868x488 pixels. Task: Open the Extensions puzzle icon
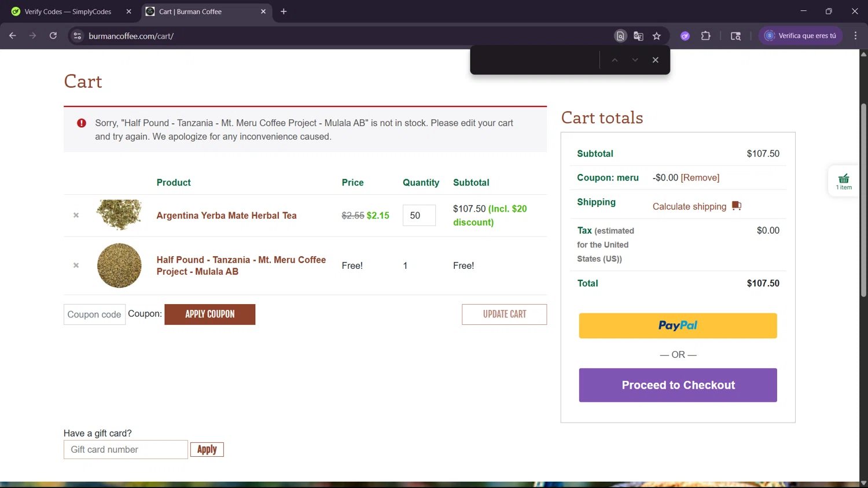pos(705,36)
